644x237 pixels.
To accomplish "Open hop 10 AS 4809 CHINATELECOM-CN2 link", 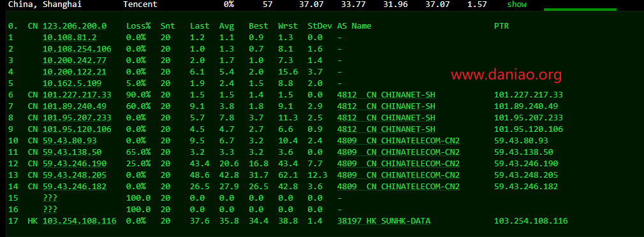I will 399,141.
